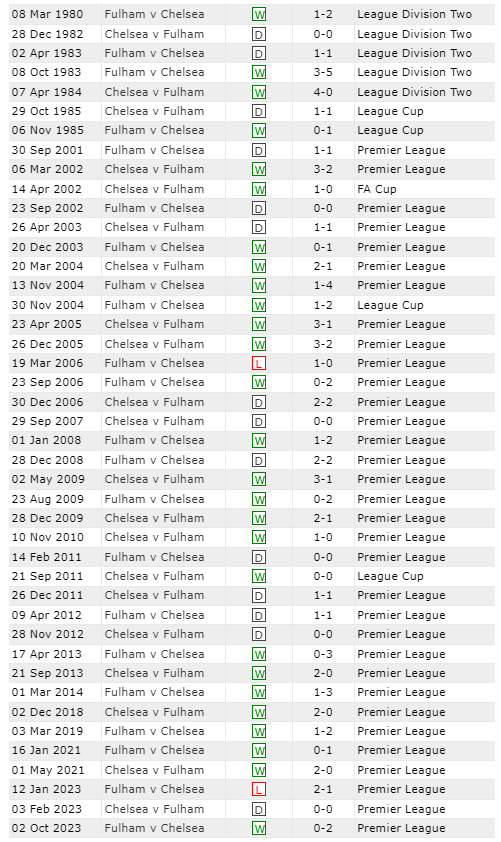Click the 30 Nov 2004 League Cup label
The image size is (501, 842).
click(390, 305)
